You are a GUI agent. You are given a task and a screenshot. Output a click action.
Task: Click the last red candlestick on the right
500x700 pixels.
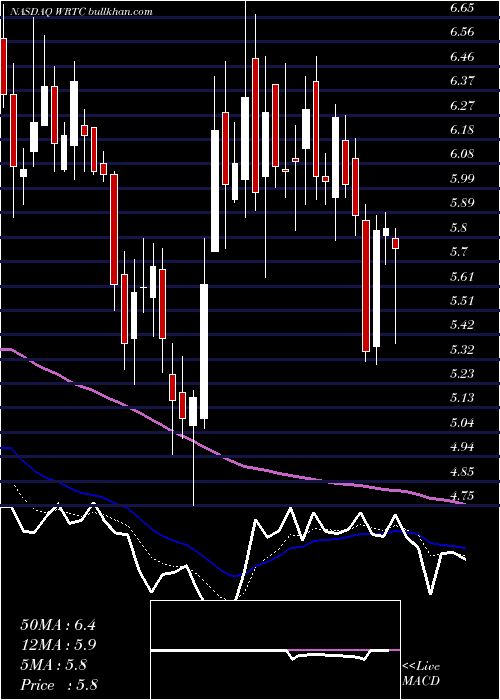tap(395, 243)
